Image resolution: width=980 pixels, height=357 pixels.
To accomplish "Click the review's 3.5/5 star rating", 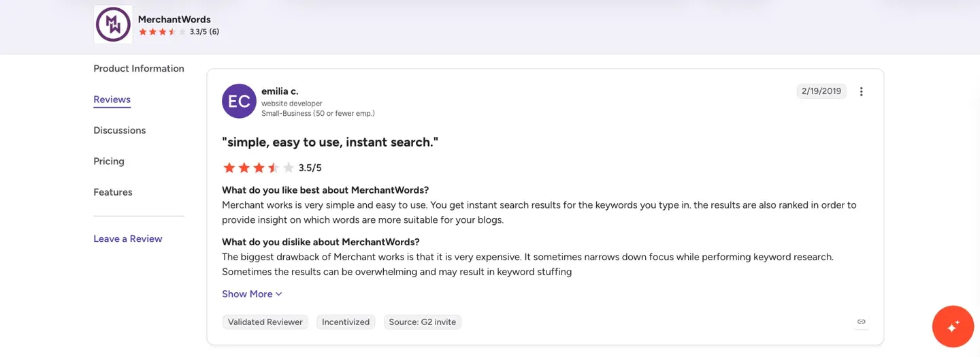I will (272, 168).
